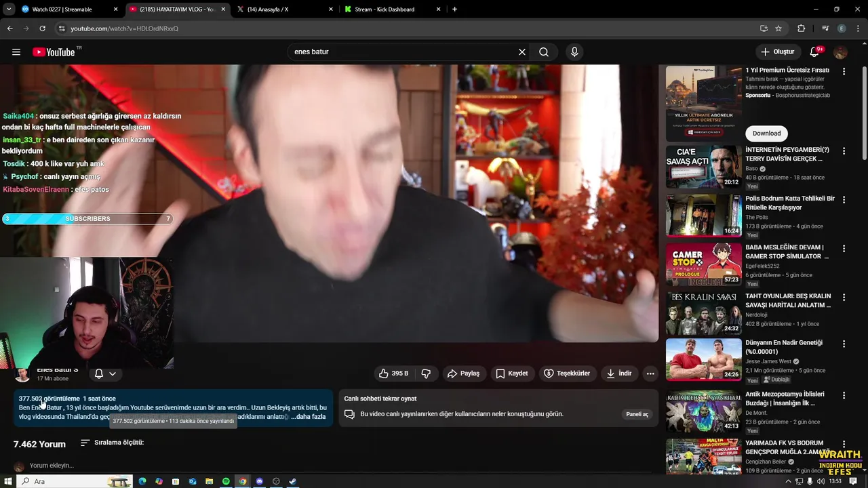Like the video showing 395 B
The width and height of the screenshot is (868, 488).
(x=393, y=373)
